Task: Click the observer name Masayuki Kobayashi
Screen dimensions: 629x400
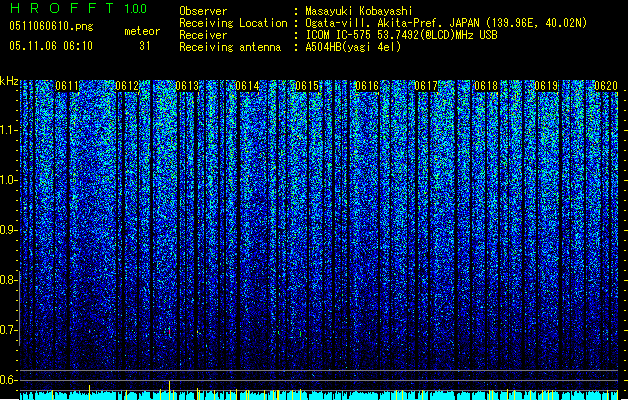Action: [359, 11]
